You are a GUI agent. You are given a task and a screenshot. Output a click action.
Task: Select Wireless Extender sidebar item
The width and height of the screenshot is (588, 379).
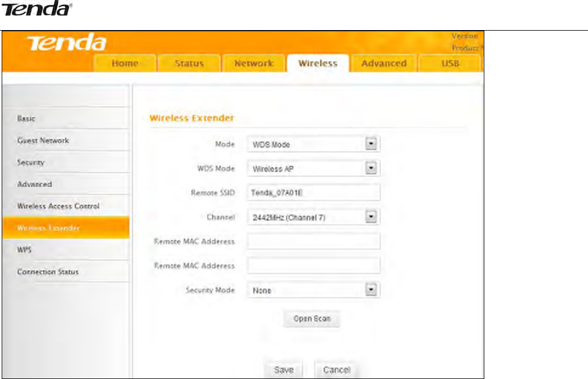[66, 227]
